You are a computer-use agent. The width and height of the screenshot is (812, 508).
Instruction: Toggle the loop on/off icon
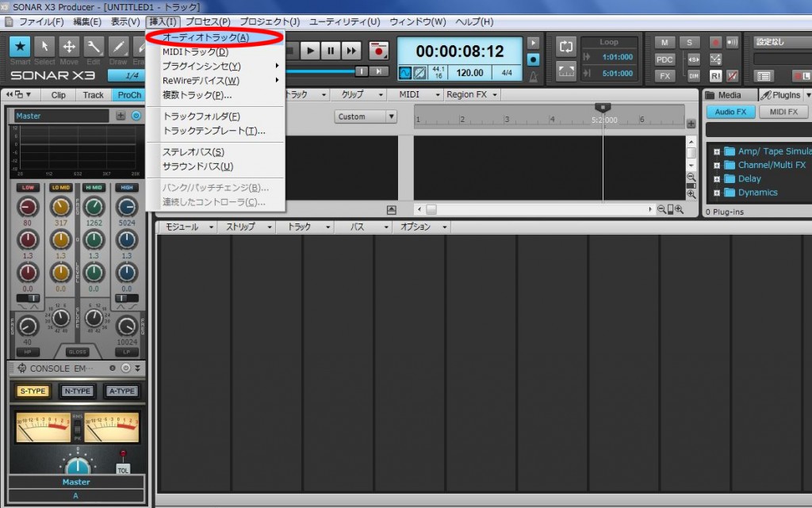[x=566, y=47]
